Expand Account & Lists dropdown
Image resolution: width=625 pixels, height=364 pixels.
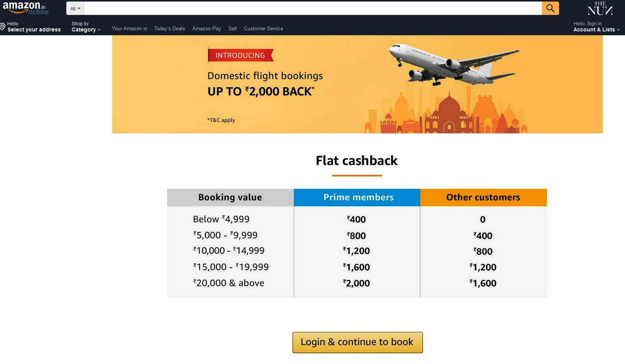click(596, 27)
